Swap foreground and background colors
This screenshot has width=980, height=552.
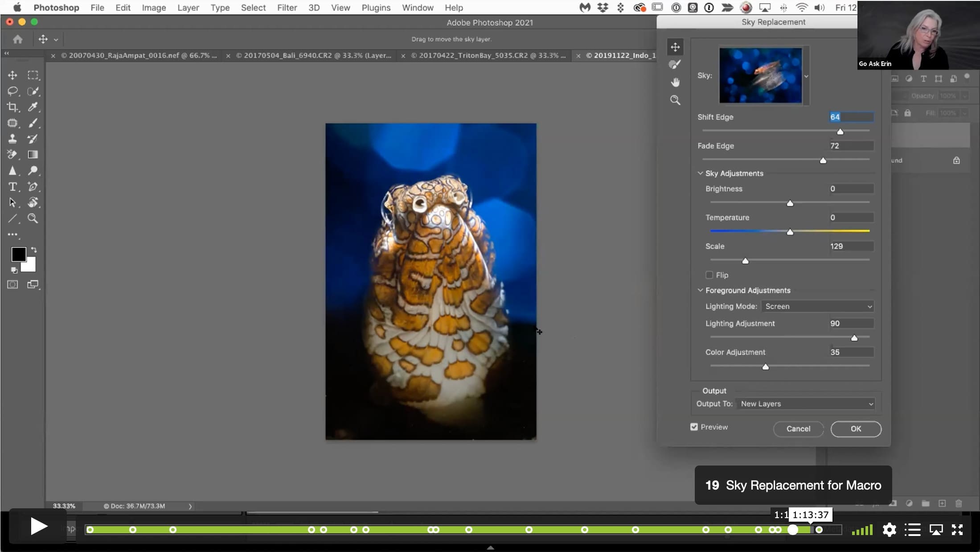click(34, 250)
